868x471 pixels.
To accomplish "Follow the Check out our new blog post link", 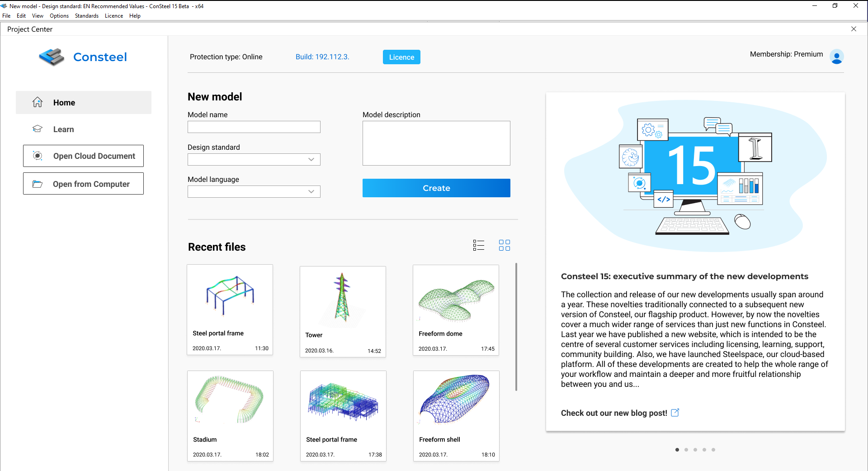I will click(614, 413).
